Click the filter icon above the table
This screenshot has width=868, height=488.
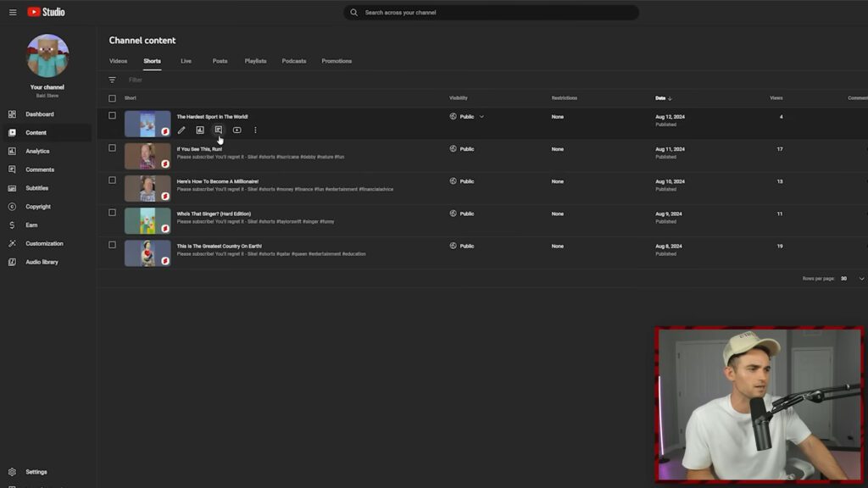coord(112,80)
